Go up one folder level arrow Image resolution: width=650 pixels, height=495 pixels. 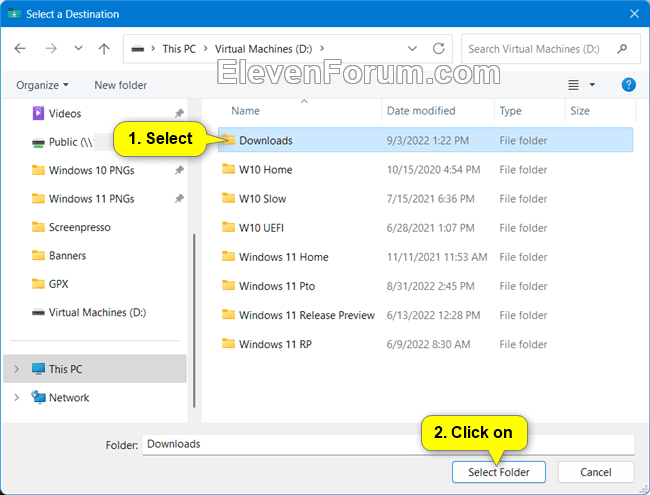tap(104, 49)
